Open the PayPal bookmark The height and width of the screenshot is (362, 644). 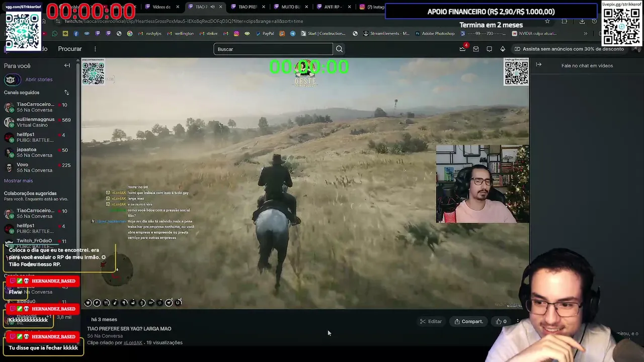coord(265,34)
